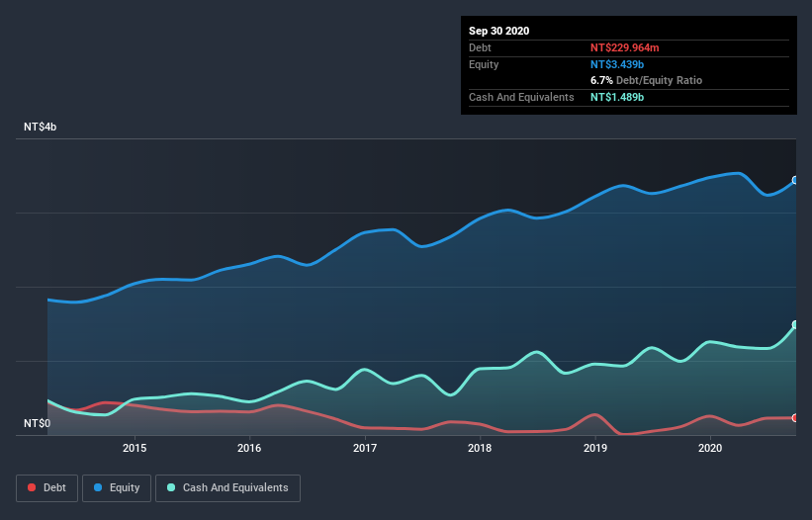
Task: Click the 2015 x-axis label
Action: pos(135,448)
